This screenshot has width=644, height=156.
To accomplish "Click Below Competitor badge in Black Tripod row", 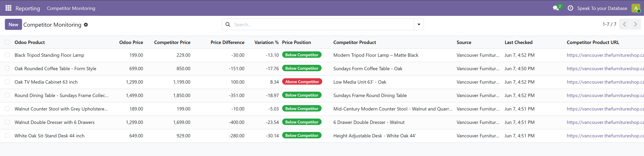I will (302, 55).
